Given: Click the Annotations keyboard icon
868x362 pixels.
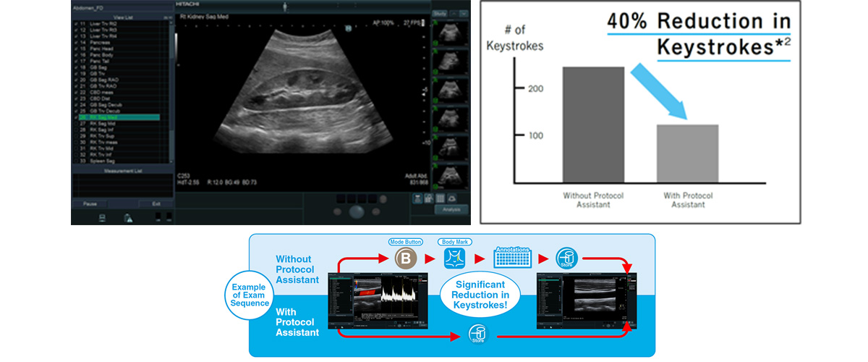Looking at the screenshot, I should click(512, 259).
